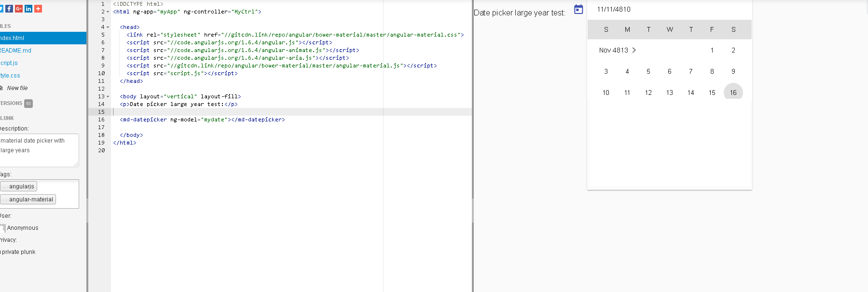Pick day 2 in the calendar
The height and width of the screenshot is (292, 868).
pyautogui.click(x=733, y=50)
